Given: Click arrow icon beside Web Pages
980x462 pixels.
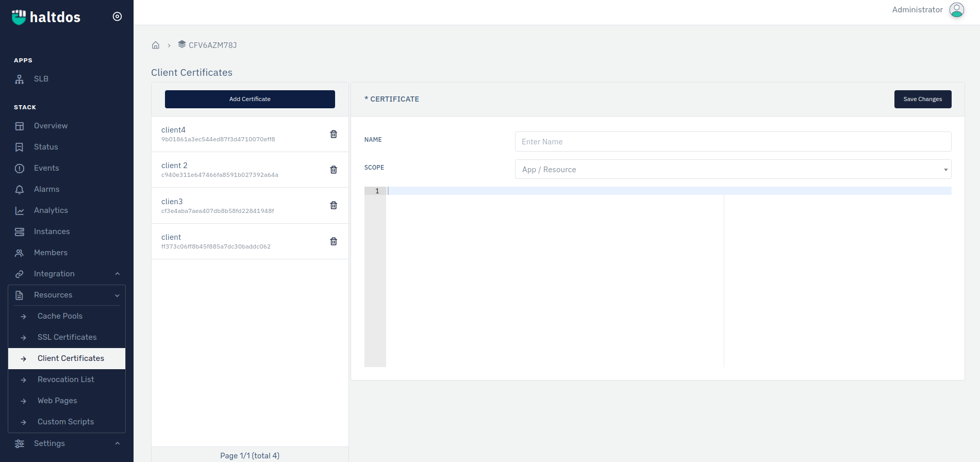Looking at the screenshot, I should [x=23, y=401].
